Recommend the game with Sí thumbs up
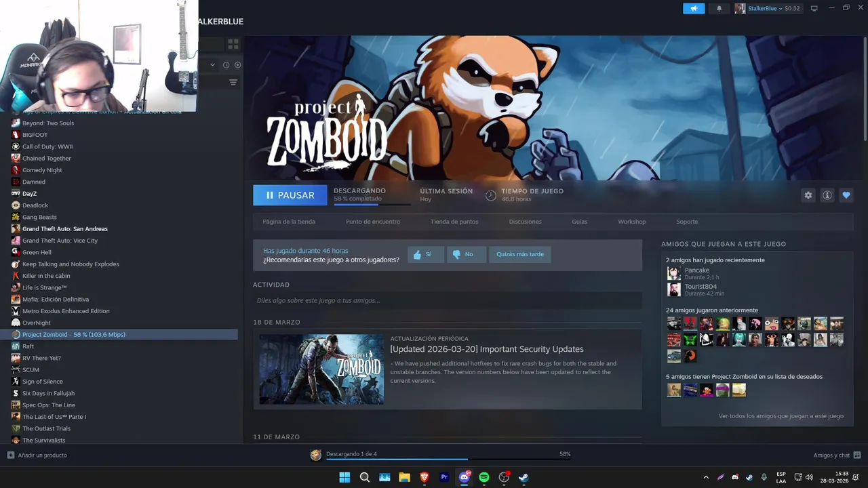Image resolution: width=868 pixels, height=488 pixels. 426,254
